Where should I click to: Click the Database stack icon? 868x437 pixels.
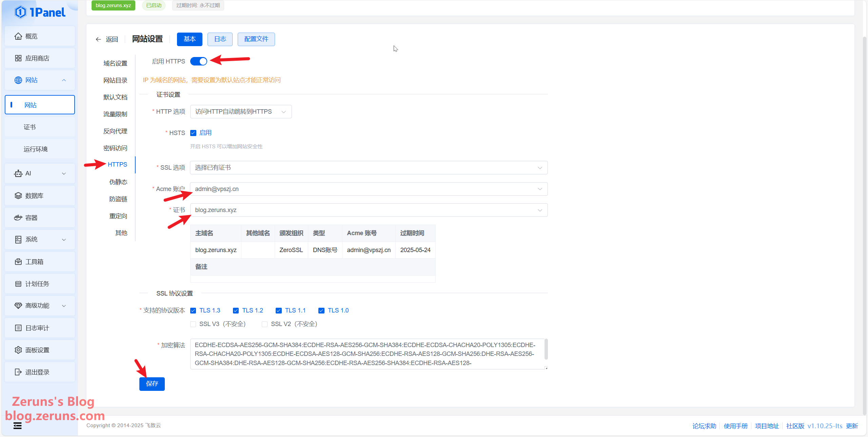pos(18,196)
